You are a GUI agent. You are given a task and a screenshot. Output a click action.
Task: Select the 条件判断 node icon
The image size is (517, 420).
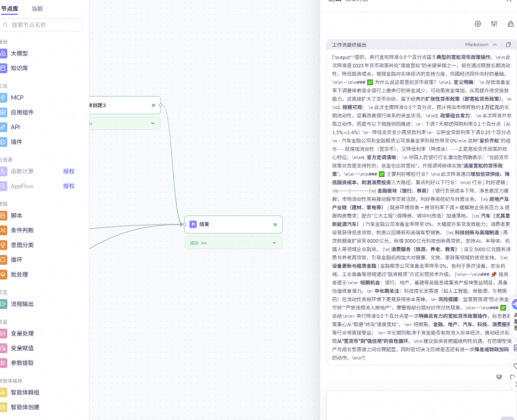tap(3, 230)
